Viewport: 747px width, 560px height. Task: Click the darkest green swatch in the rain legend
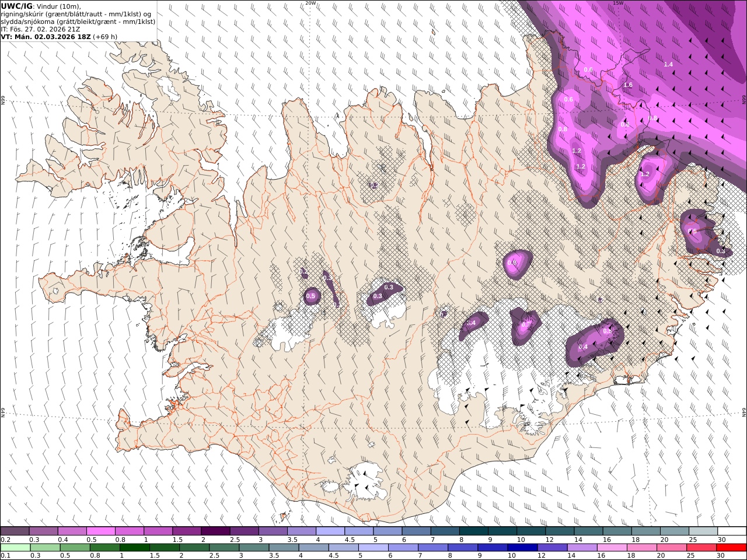tap(135, 548)
